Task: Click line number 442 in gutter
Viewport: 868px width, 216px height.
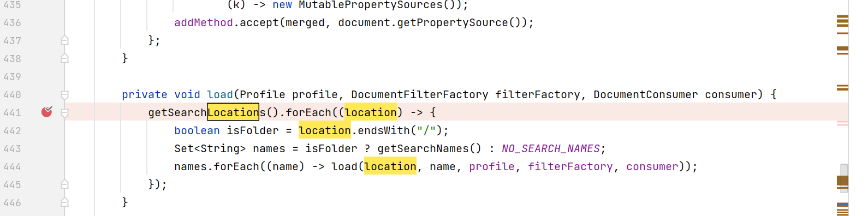Action: [x=12, y=131]
